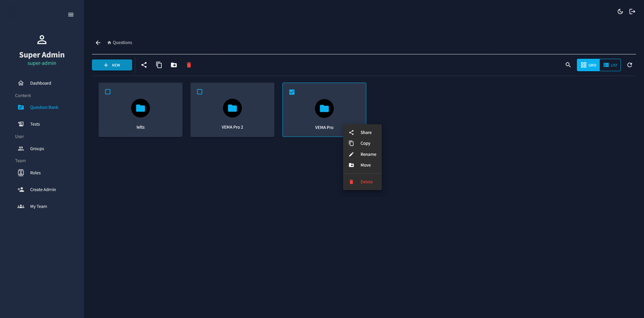644x318 pixels.
Task: Choose Rename from the context menu
Action: tap(368, 154)
